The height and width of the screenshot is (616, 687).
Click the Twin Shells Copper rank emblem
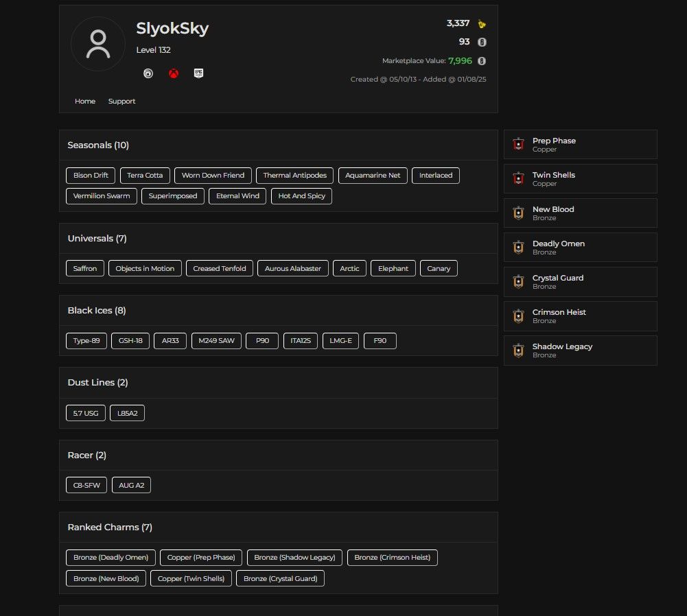(518, 178)
